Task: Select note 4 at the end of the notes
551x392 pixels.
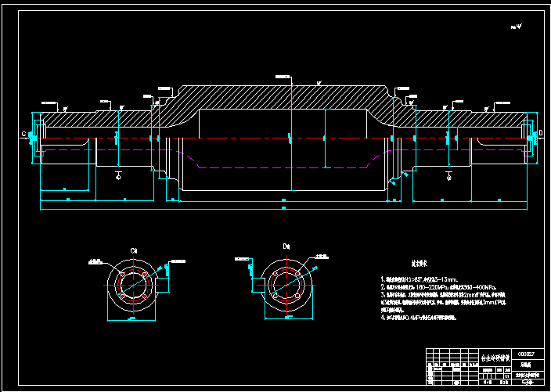Action: [419, 318]
